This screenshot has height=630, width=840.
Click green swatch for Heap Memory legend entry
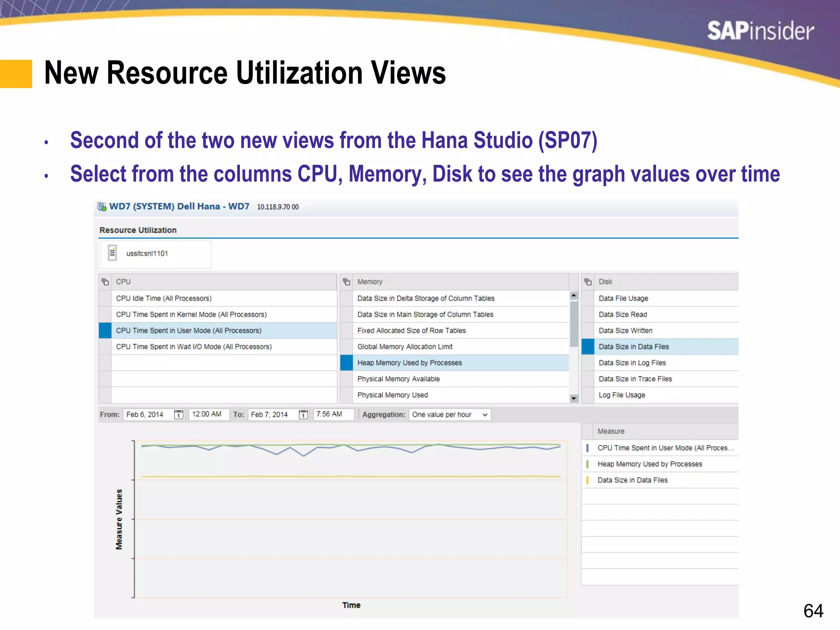coord(587,464)
